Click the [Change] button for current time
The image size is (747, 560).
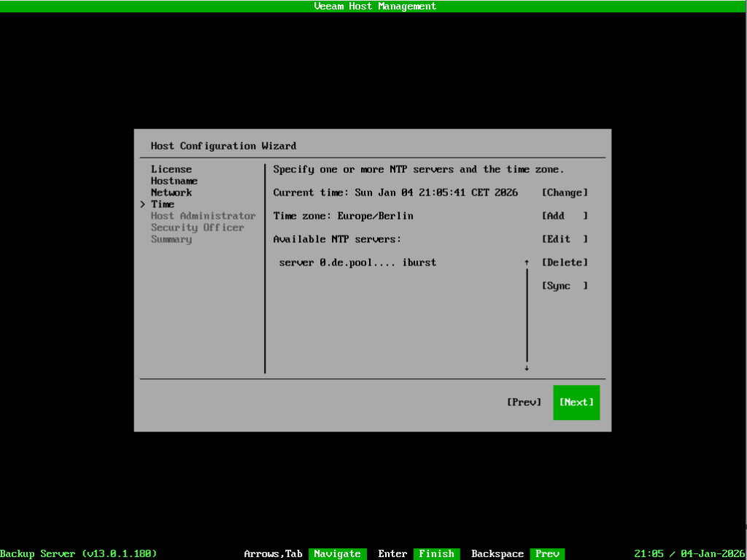(565, 192)
